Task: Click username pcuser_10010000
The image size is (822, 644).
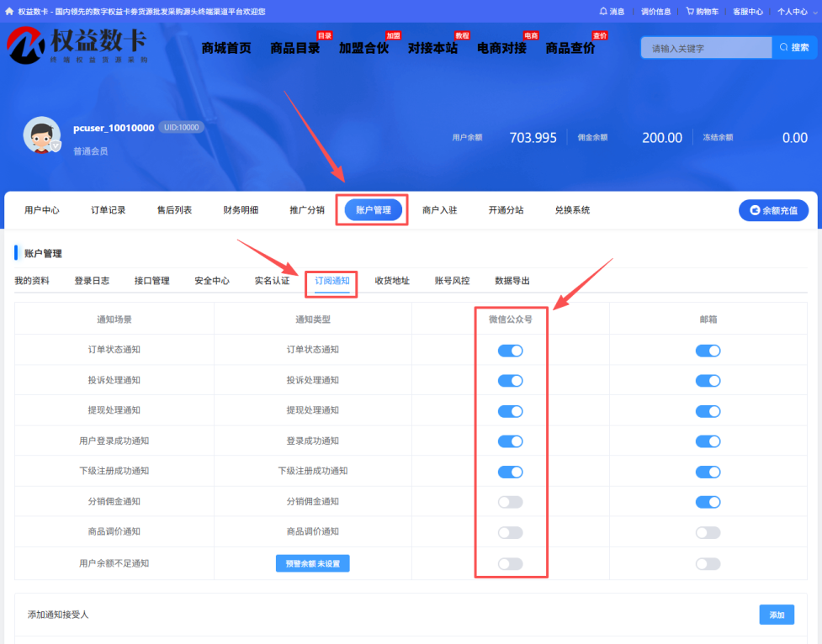Action: coord(114,128)
